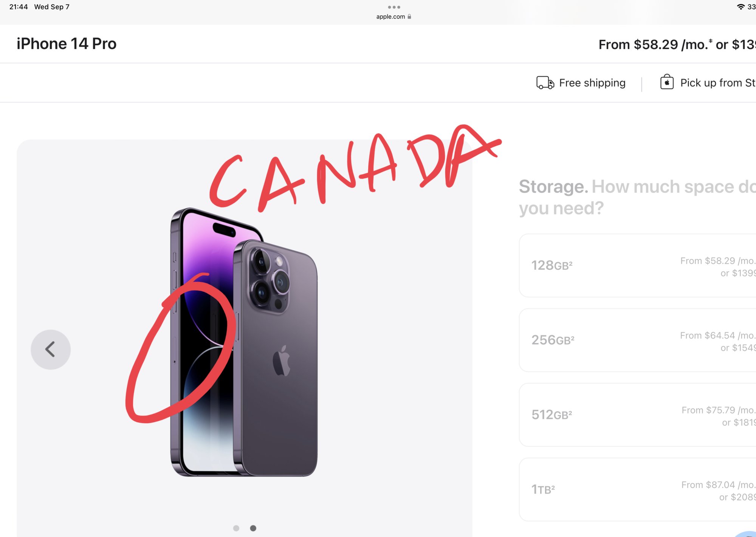Select the 128GB storage option
This screenshot has width=756, height=537.
(x=637, y=266)
